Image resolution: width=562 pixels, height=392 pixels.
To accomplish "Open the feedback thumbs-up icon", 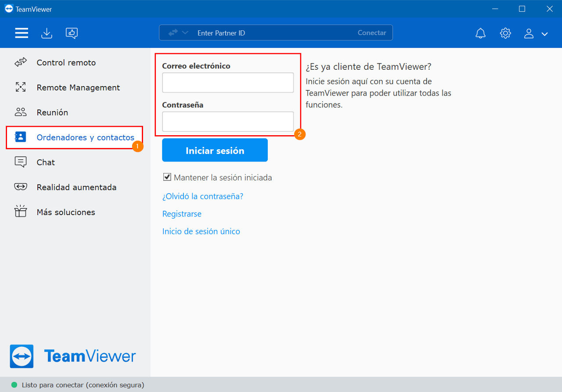I will tap(72, 33).
